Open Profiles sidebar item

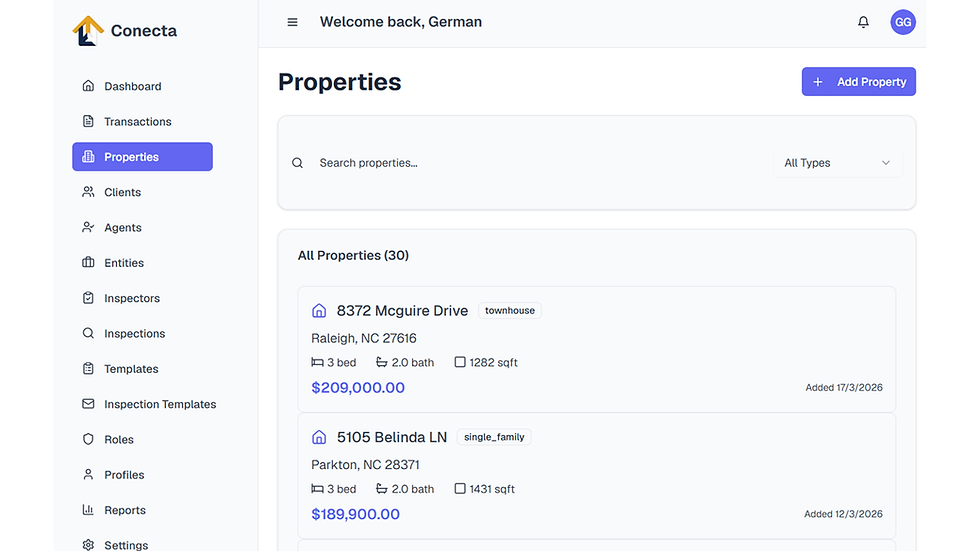pyautogui.click(x=142, y=475)
